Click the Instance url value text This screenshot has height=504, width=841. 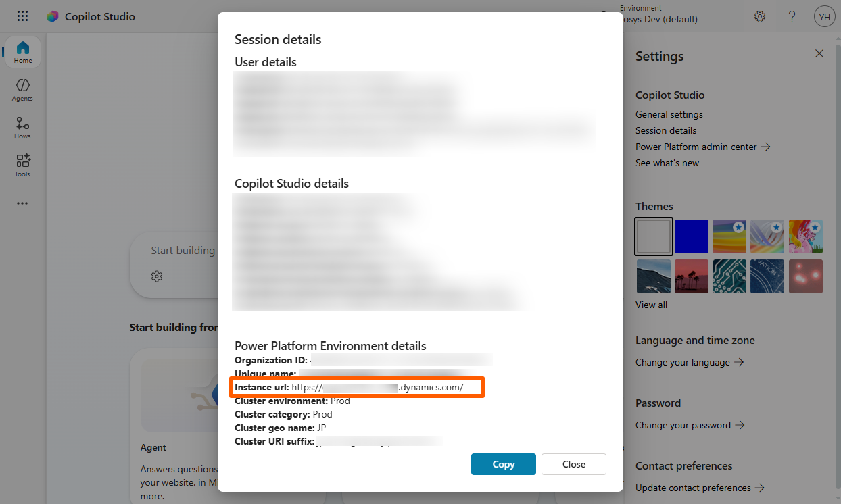pos(377,387)
